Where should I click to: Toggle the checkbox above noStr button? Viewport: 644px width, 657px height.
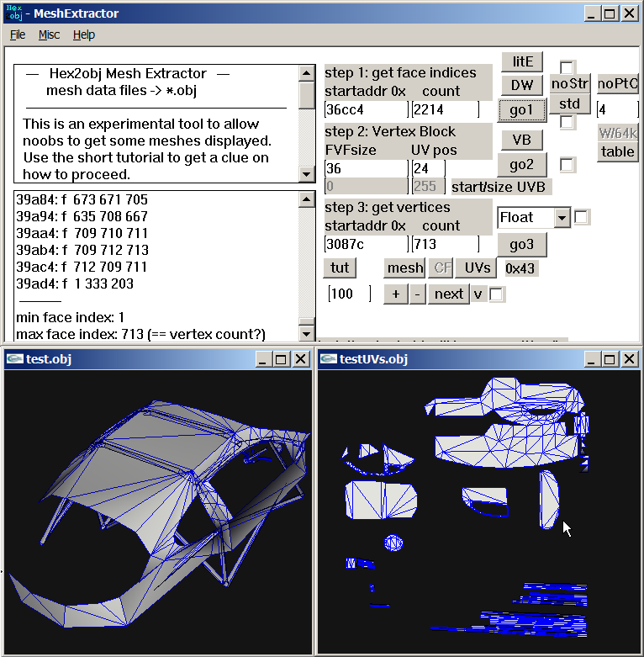point(566,67)
